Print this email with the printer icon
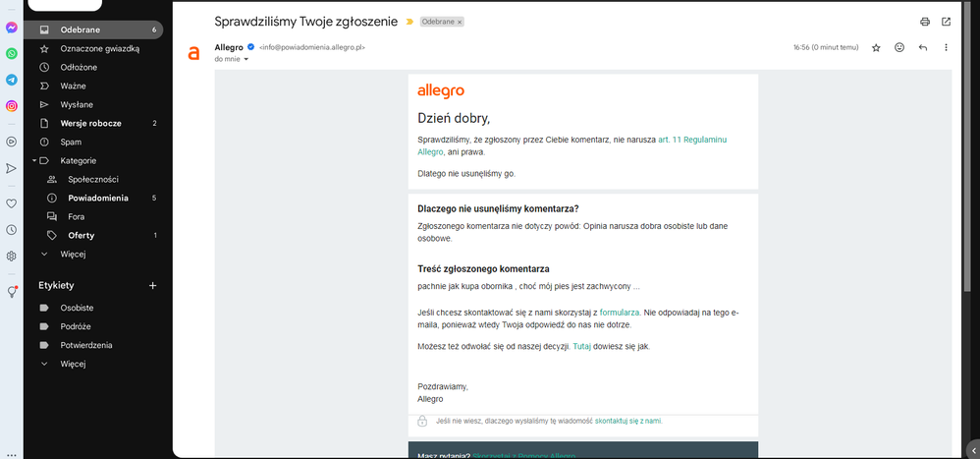This screenshot has width=980, height=459. coord(925,22)
